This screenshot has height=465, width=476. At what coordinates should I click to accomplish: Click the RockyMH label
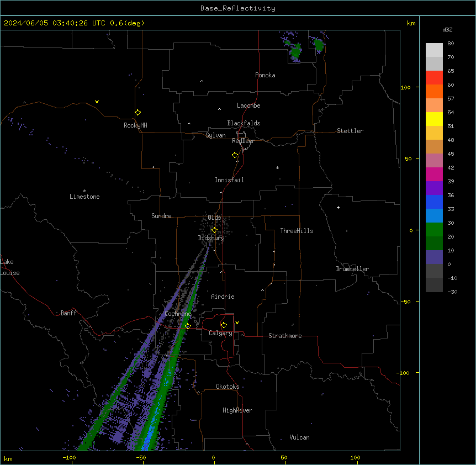pyautogui.click(x=135, y=125)
